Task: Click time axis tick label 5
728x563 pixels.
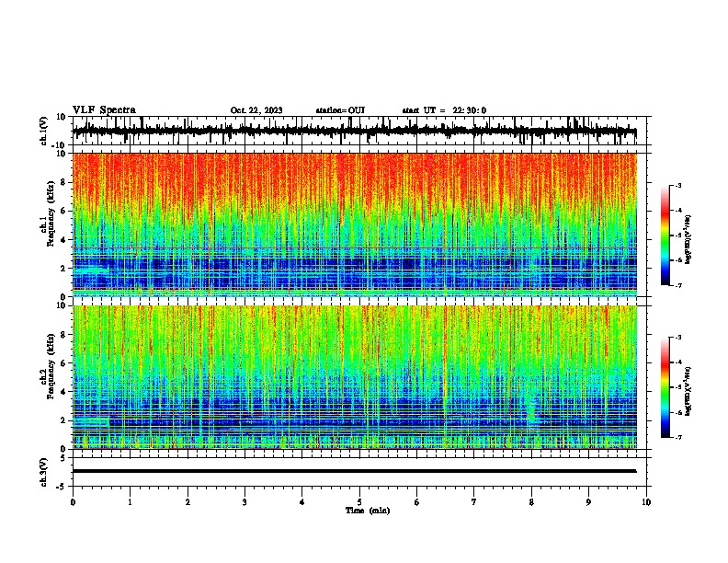Action: coord(359,502)
